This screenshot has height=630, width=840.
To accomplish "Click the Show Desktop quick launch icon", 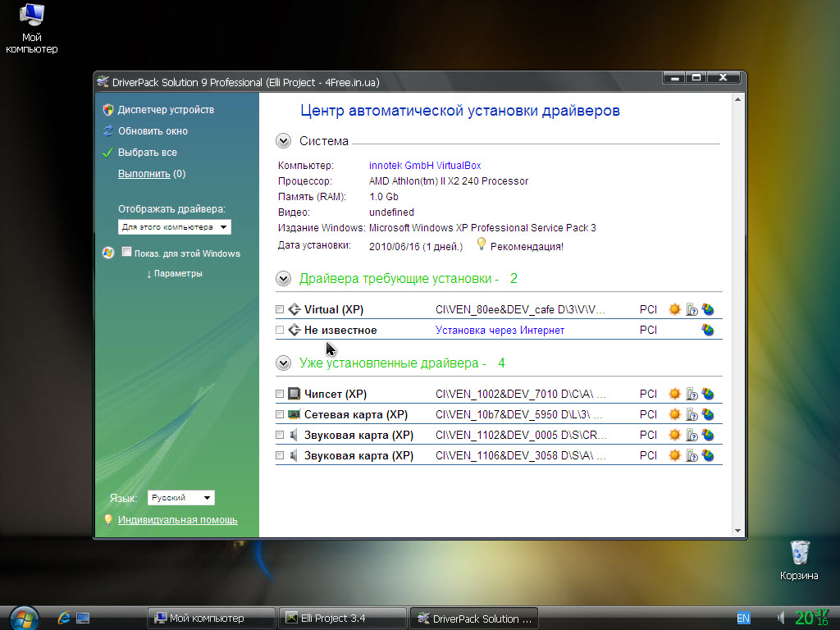I will pyautogui.click(x=83, y=619).
